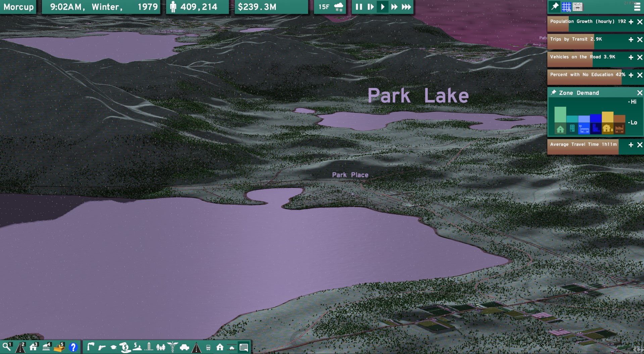This screenshot has height=354, width=644.
Task: Click the yellow farm demand bar
Action: click(x=607, y=117)
